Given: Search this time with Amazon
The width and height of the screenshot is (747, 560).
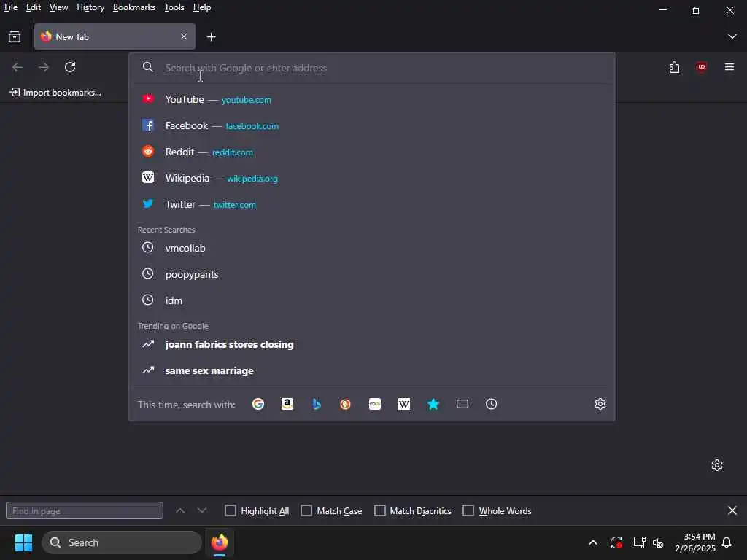Looking at the screenshot, I should tap(287, 404).
